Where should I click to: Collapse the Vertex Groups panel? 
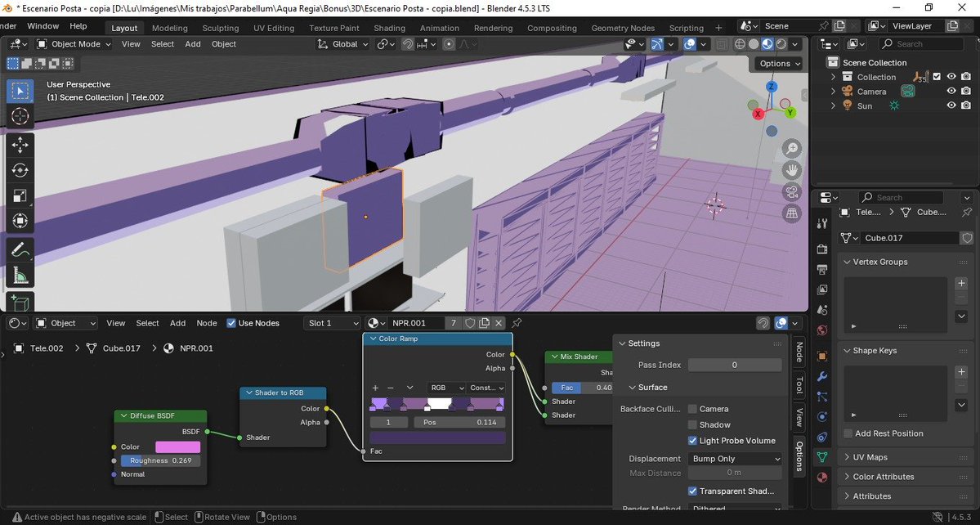(880, 262)
